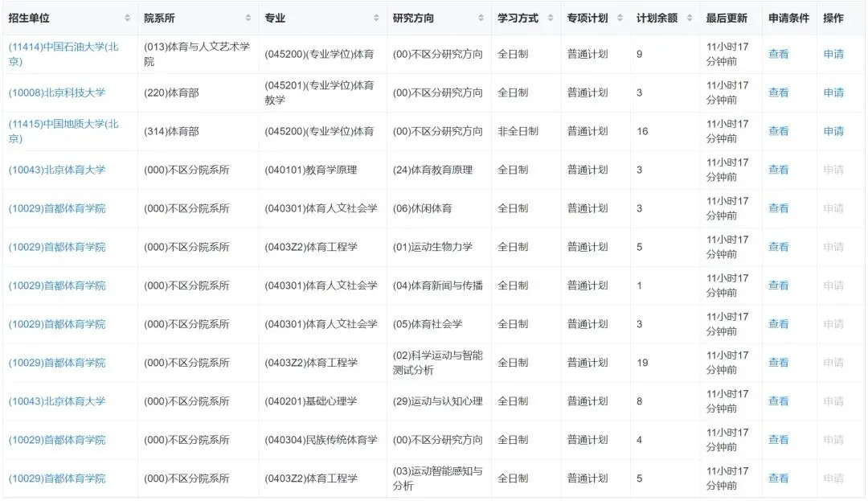868x501 pixels.
Task: Sort by the 研究方向 column arrows
Action: (x=481, y=18)
